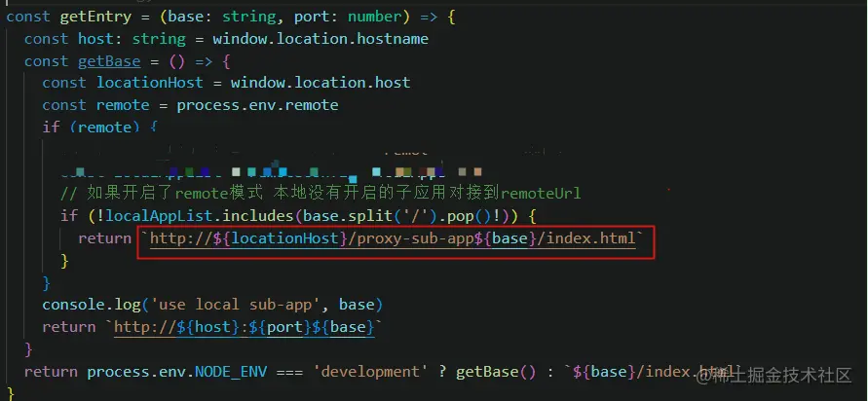Click 'remote' variable name in const declaration
868x401 pixels.
(x=123, y=105)
